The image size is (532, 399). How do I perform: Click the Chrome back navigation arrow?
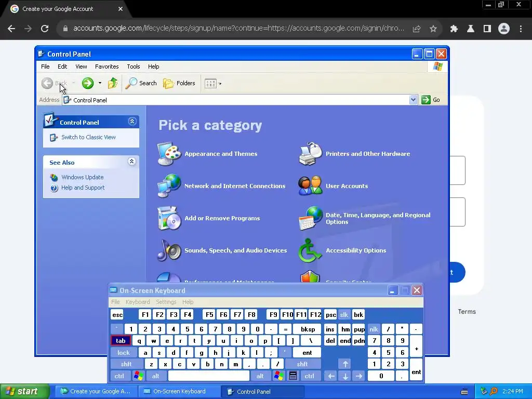(11, 29)
